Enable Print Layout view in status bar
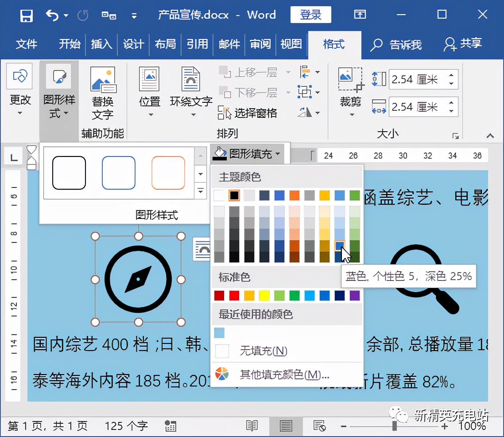Screen dimensions: 504x437 tap(286, 425)
